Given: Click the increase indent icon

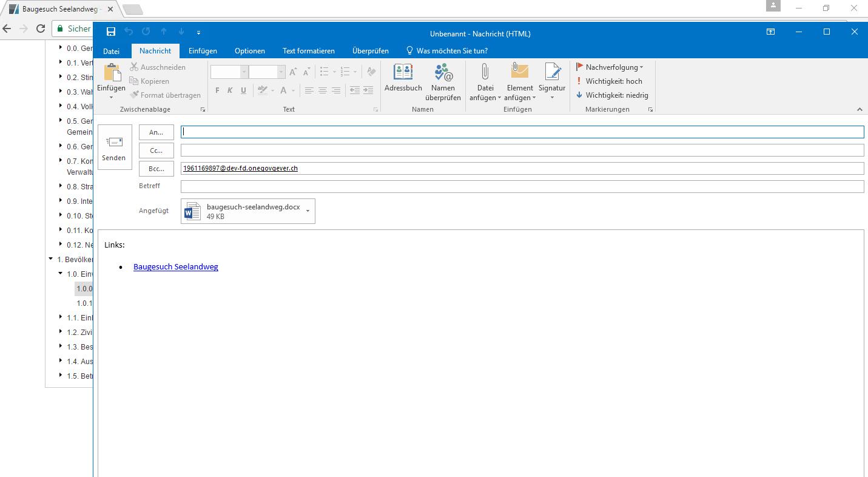Looking at the screenshot, I should [x=368, y=90].
